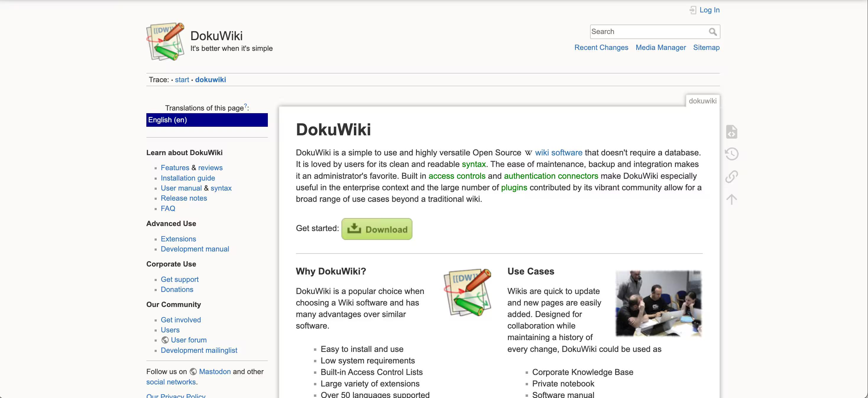
Task: Open authentication connectors link
Action: (551, 176)
